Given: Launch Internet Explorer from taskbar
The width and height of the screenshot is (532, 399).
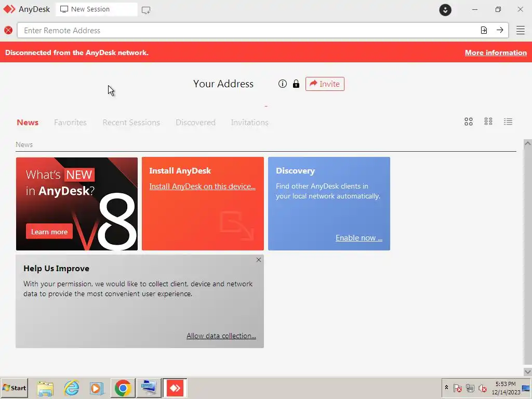Looking at the screenshot, I should point(72,388).
